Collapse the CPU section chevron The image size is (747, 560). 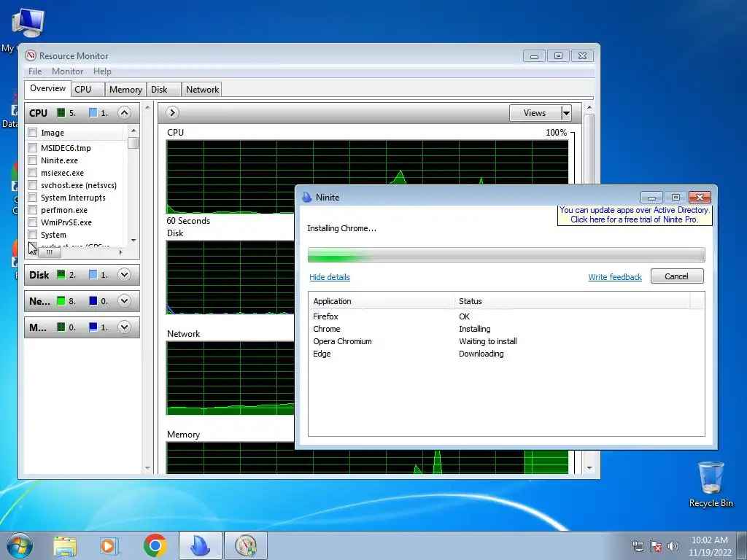click(124, 113)
